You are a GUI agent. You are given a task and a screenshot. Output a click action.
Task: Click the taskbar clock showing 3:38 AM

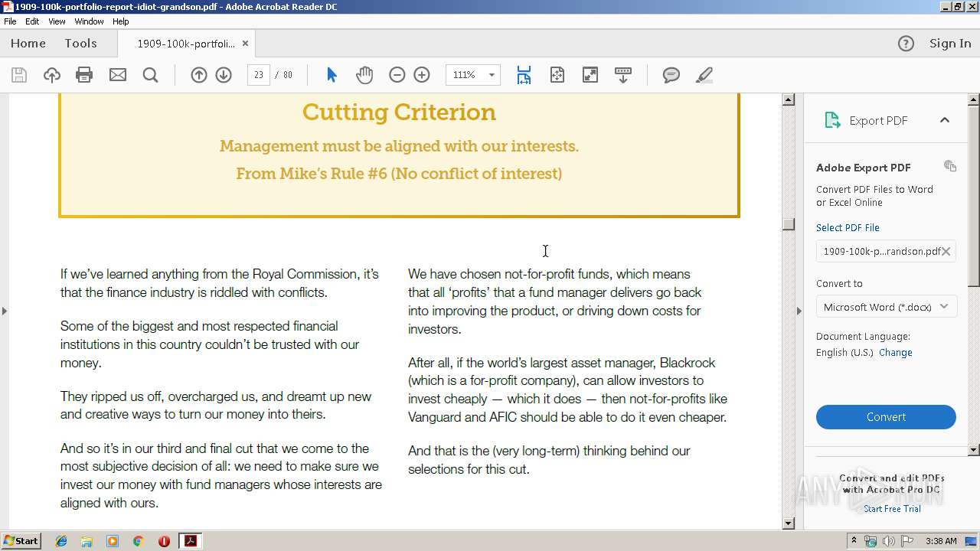tap(941, 541)
